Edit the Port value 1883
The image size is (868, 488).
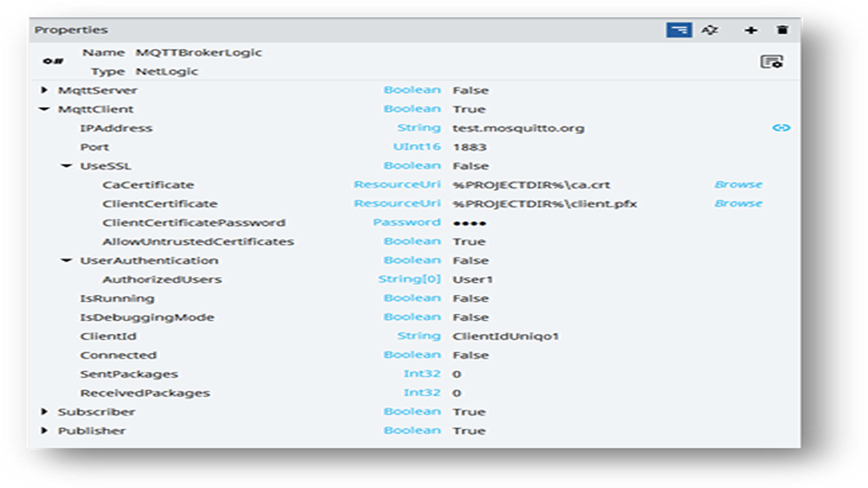pos(469,147)
